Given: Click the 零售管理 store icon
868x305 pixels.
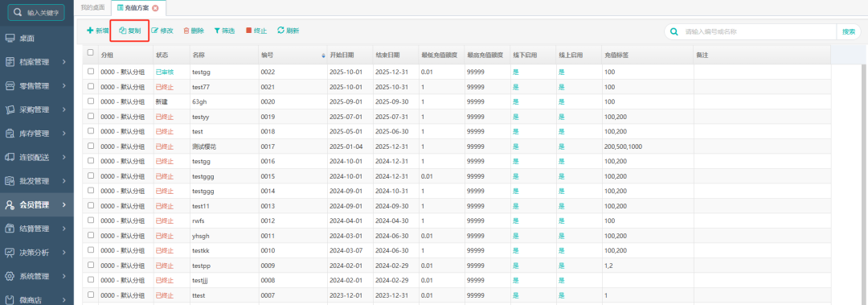Looking at the screenshot, I should tap(10, 86).
